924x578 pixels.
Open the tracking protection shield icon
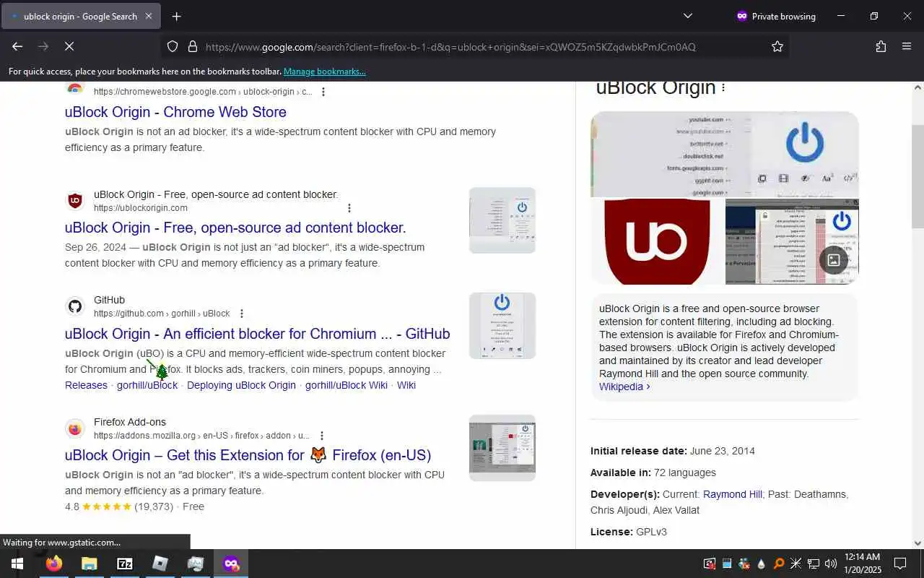173,46
